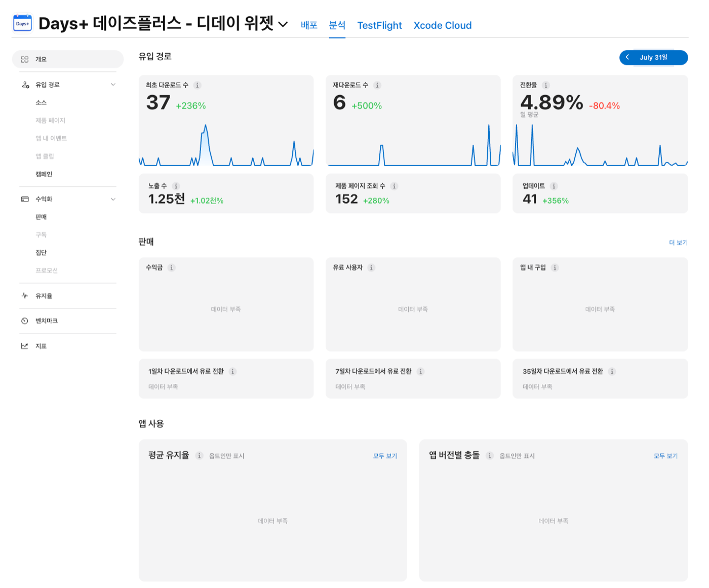
Task: Show info for 평균 유지율
Action: [200, 455]
